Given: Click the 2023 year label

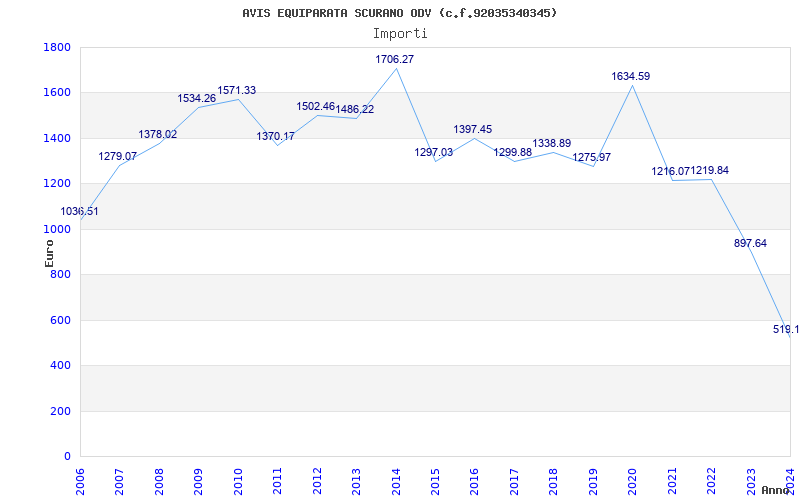Looking at the screenshot, I should (x=751, y=481).
